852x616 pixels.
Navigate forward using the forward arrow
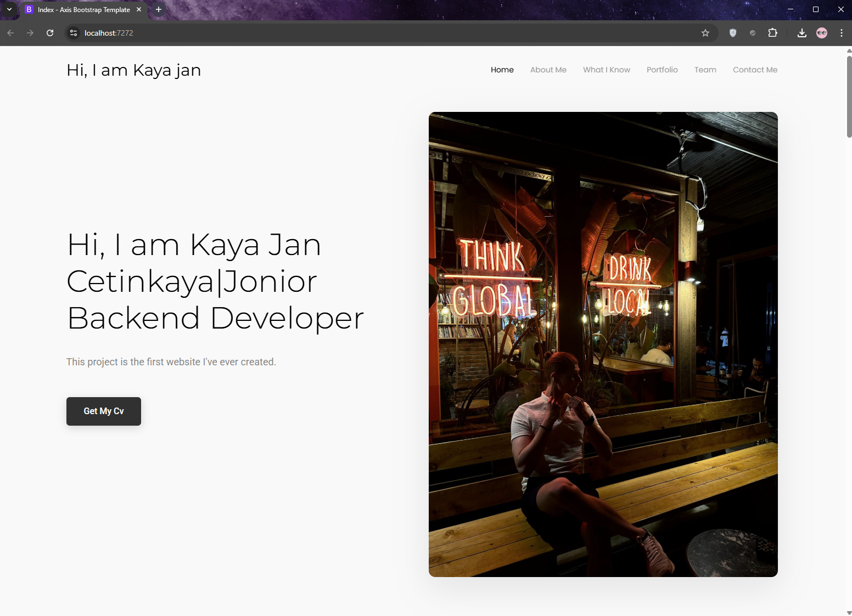coord(30,33)
